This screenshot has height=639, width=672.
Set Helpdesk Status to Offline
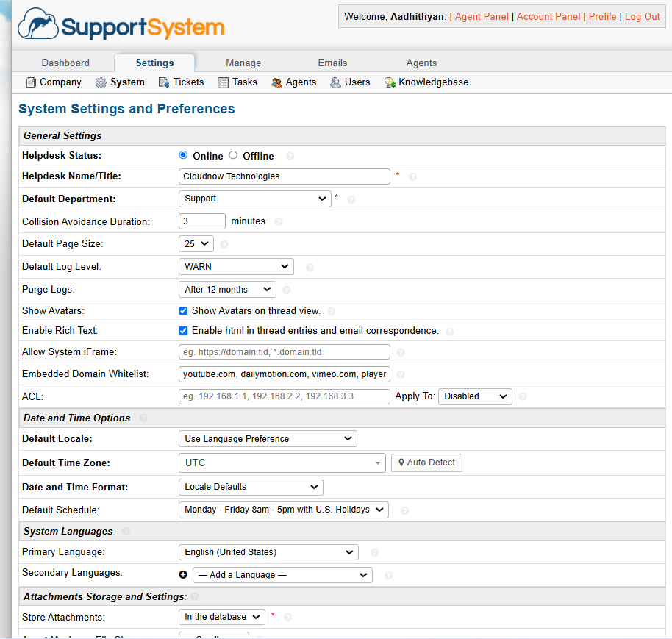click(232, 155)
